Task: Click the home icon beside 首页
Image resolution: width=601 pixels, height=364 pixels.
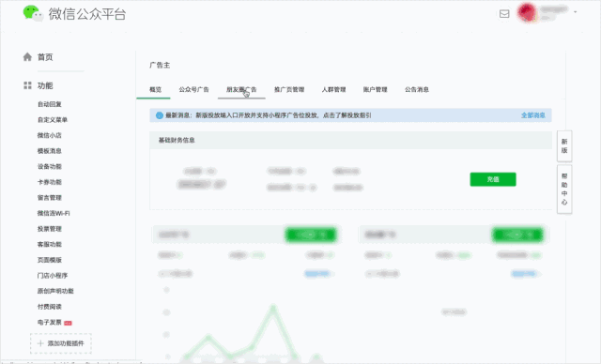Action: (27, 57)
